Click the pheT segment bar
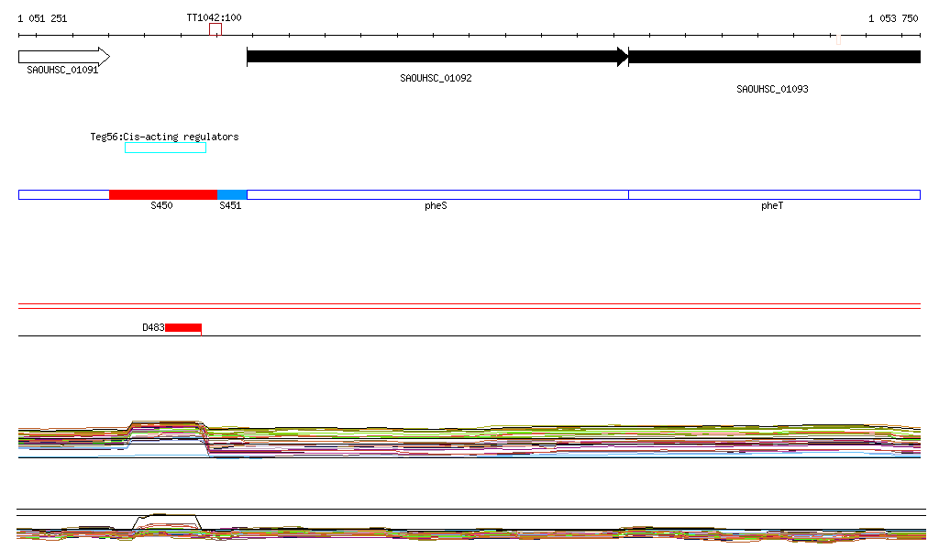Screen dimensions: 939x560 click(773, 194)
